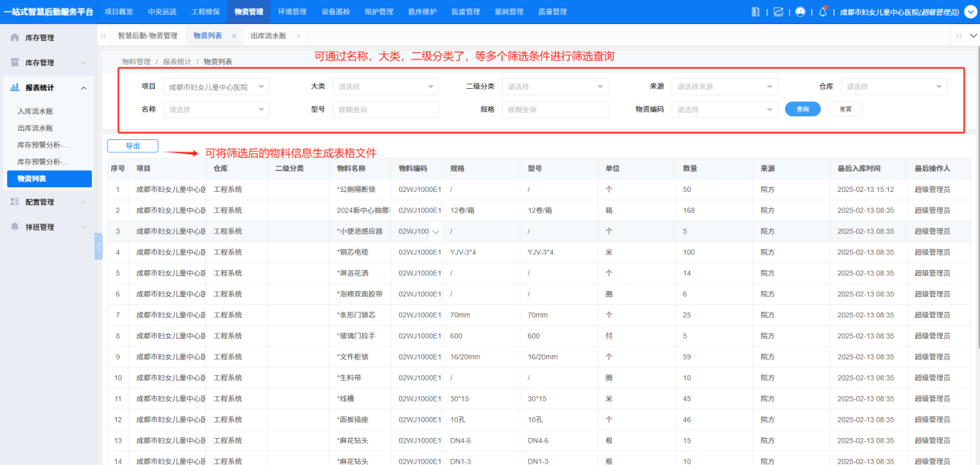Viewport: 980px width, 465px height.
Task: Click the 物料管理 breadcrumb
Action: coord(136,61)
